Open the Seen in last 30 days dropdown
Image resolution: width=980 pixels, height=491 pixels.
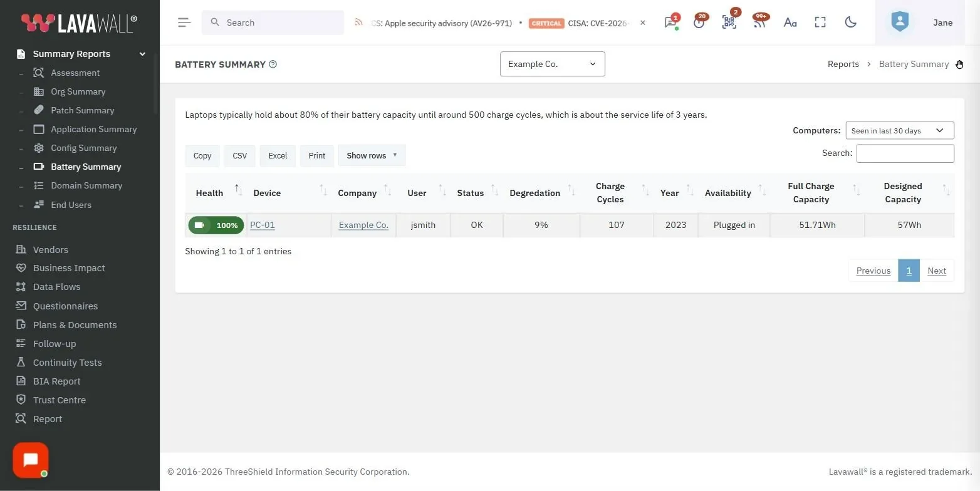click(900, 130)
